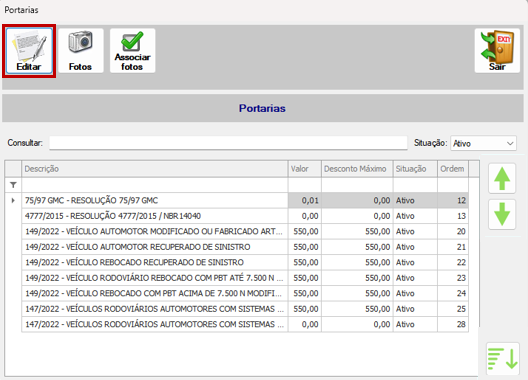This screenshot has height=380, width=528.
Task: Exit via the Sair door icon
Action: [x=497, y=51]
